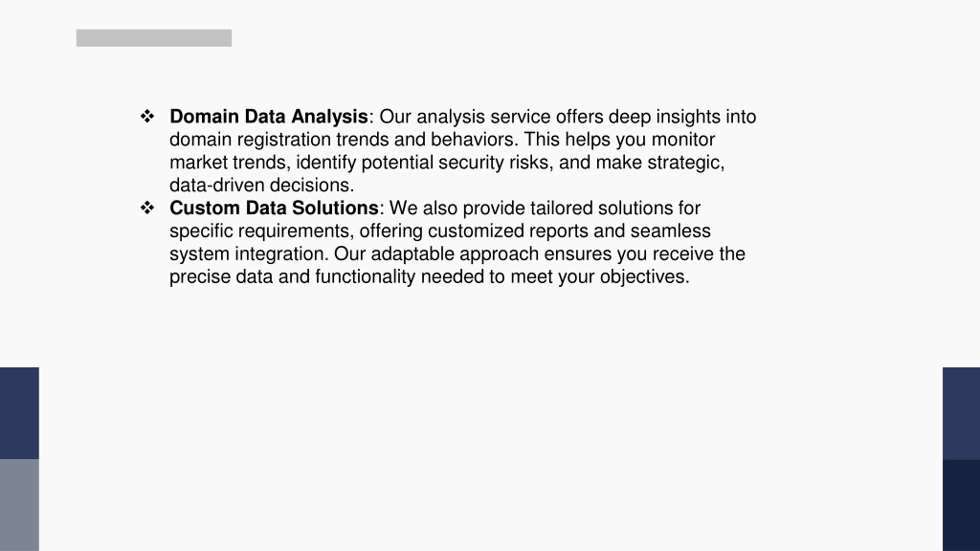
Task: Click the line starting 'domain registration trends'
Action: point(442,140)
